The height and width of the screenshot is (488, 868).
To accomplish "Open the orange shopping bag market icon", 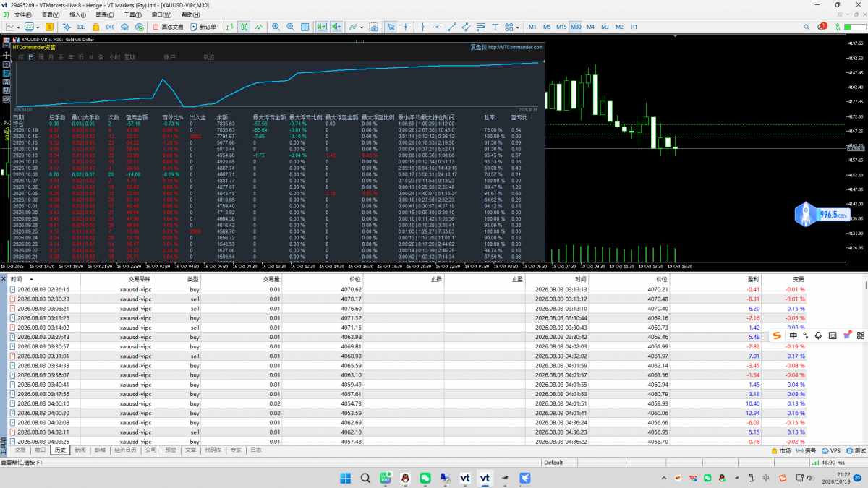I will [95, 27].
